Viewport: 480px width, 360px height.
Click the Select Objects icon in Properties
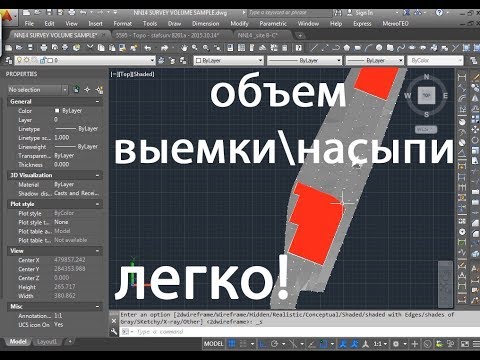pos(87,90)
